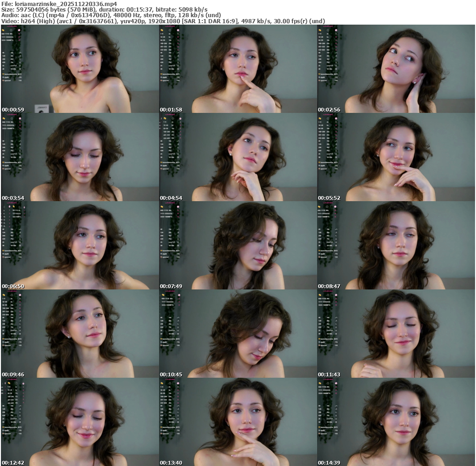Choose the thumbnail timestamped 00:02:56
Screen dimensions: 476x466
(x=396, y=69)
